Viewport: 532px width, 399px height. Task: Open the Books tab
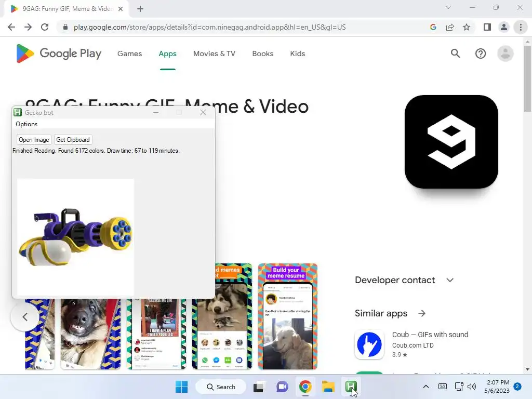pos(262,54)
